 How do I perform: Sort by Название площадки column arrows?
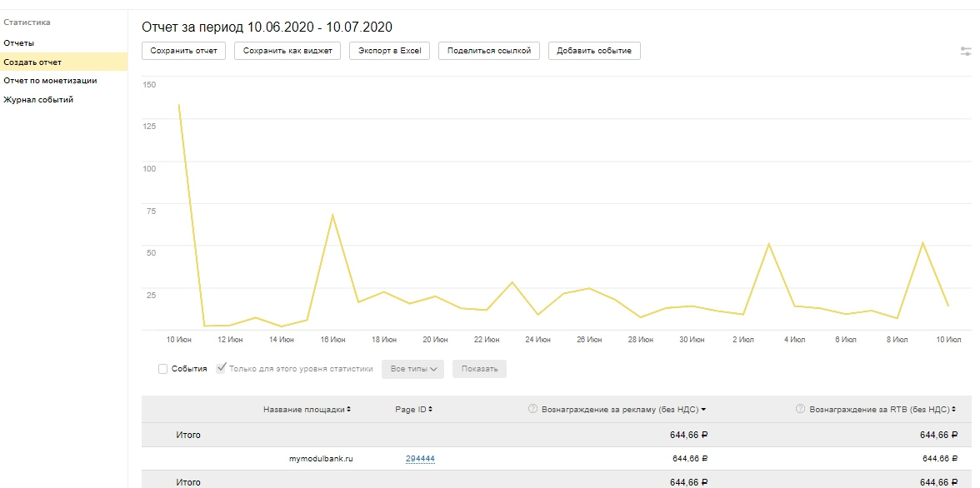pos(348,410)
